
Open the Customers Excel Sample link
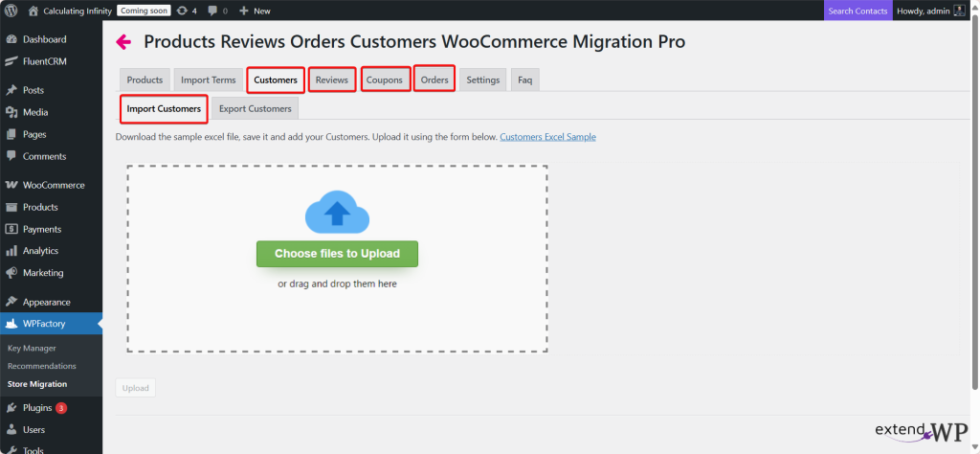coord(547,137)
